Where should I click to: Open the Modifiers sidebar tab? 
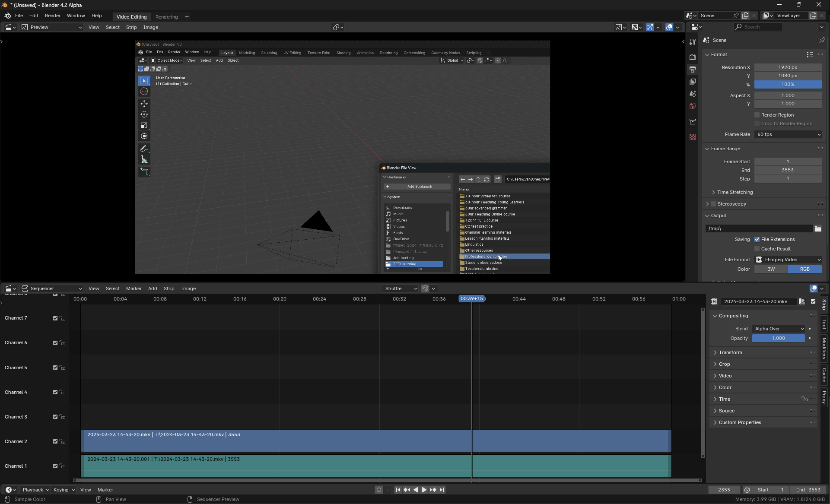tap(824, 348)
